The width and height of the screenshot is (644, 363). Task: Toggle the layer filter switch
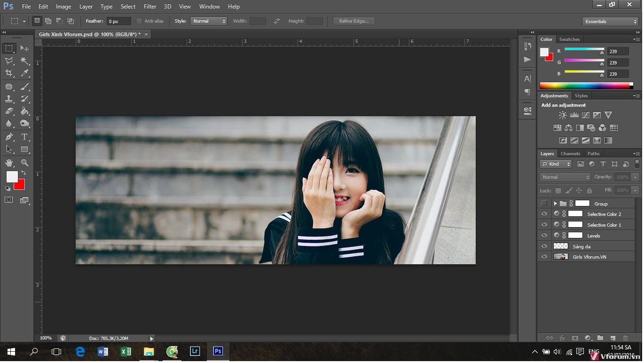pos(637,164)
